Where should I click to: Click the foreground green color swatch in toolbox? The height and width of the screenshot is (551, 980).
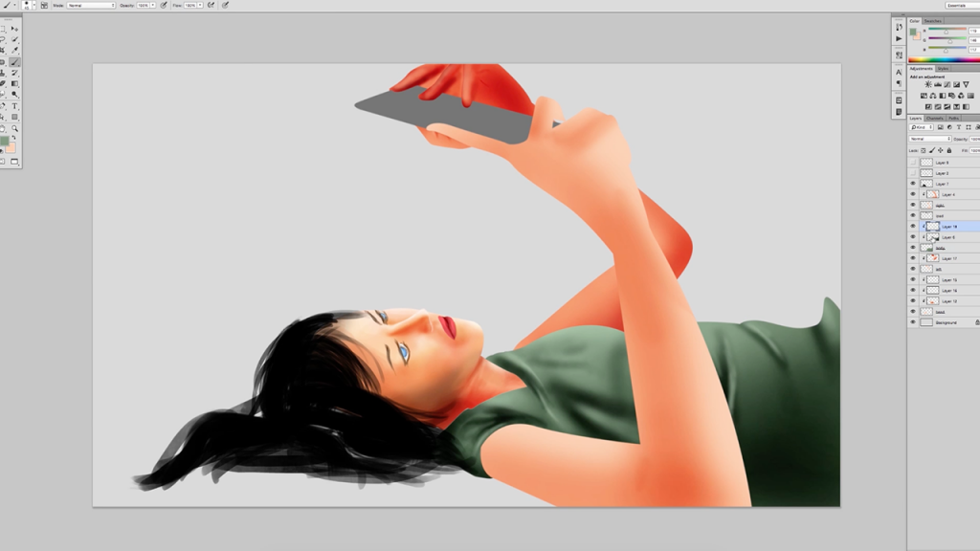4,141
